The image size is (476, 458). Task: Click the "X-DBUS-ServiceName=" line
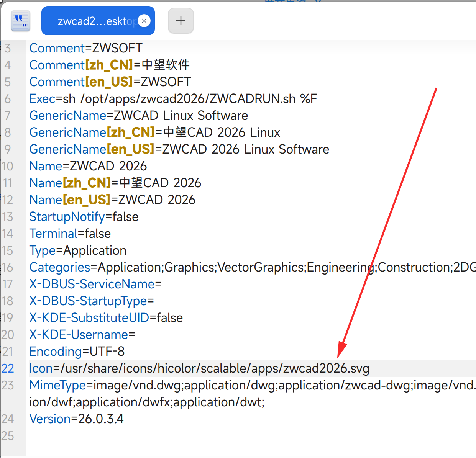click(95, 284)
